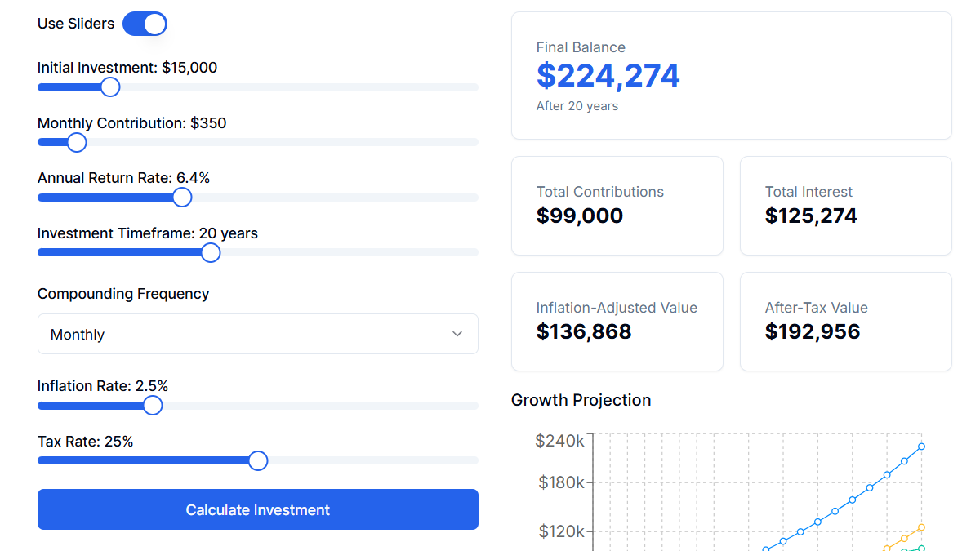Adjust the Inflation Rate slider knob
The height and width of the screenshot is (551, 980).
pyautogui.click(x=152, y=405)
